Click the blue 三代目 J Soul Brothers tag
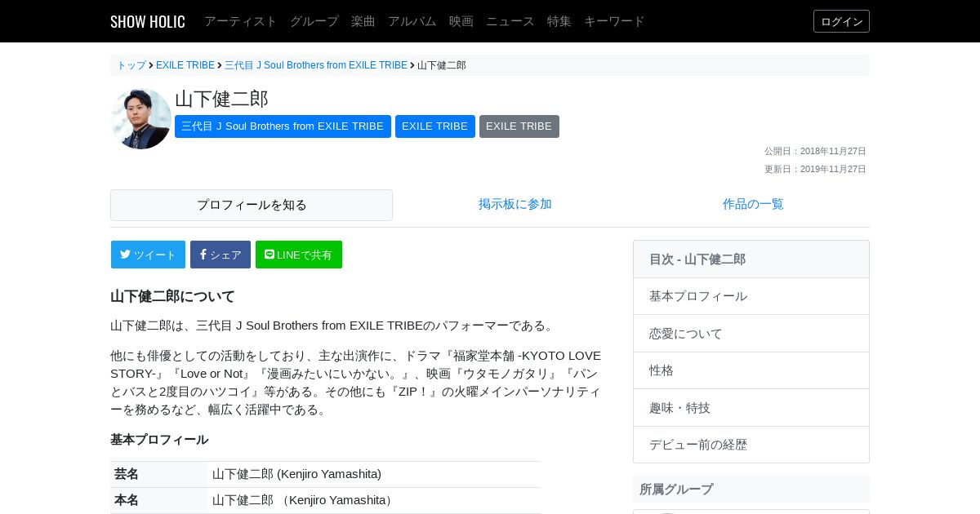This screenshot has height=514, width=980. [x=283, y=126]
